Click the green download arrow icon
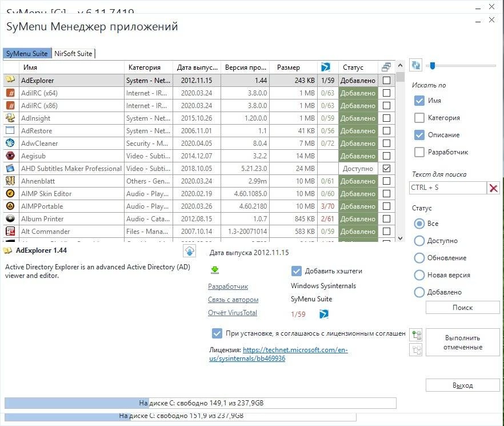504x426 pixels. pos(215,270)
